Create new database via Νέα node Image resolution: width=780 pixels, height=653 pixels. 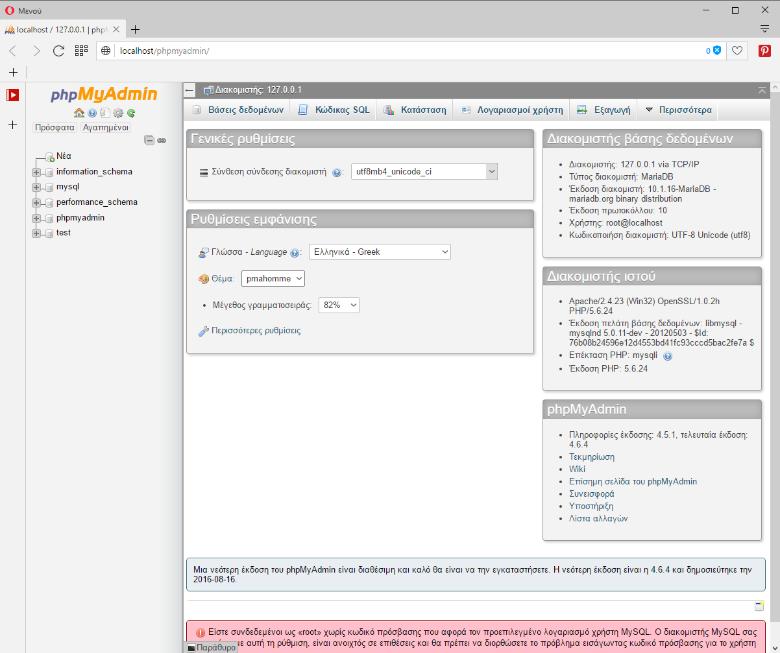point(64,156)
